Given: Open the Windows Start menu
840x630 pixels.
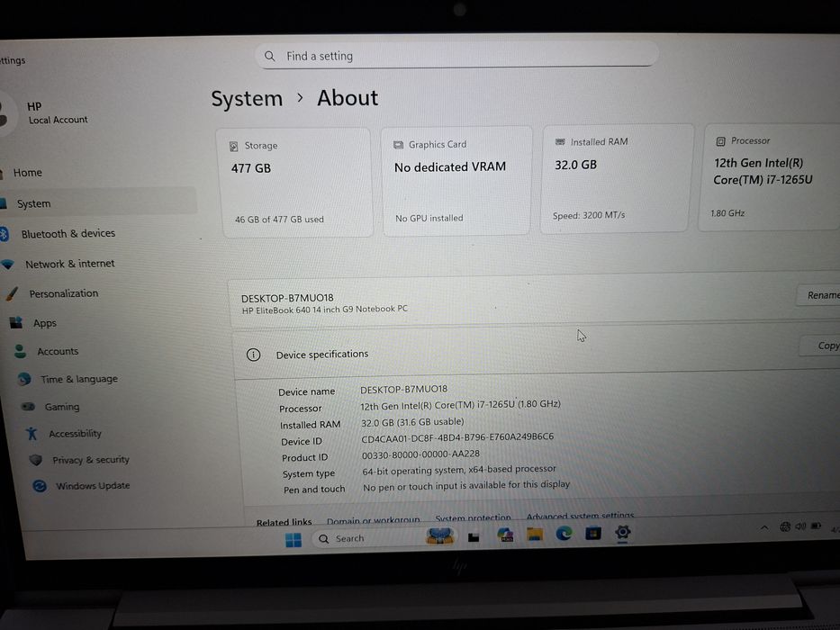Looking at the screenshot, I should (293, 540).
